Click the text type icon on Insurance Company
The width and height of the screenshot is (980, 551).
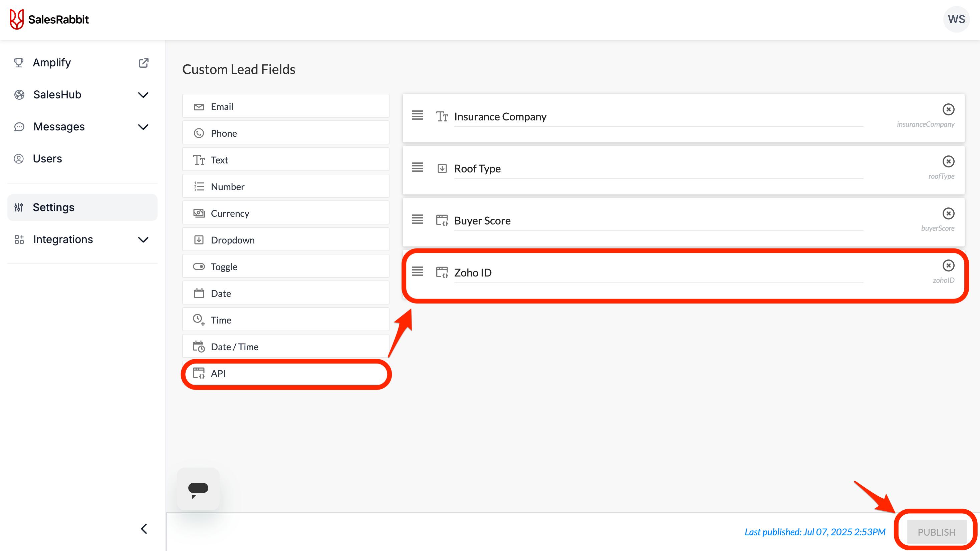pyautogui.click(x=442, y=116)
